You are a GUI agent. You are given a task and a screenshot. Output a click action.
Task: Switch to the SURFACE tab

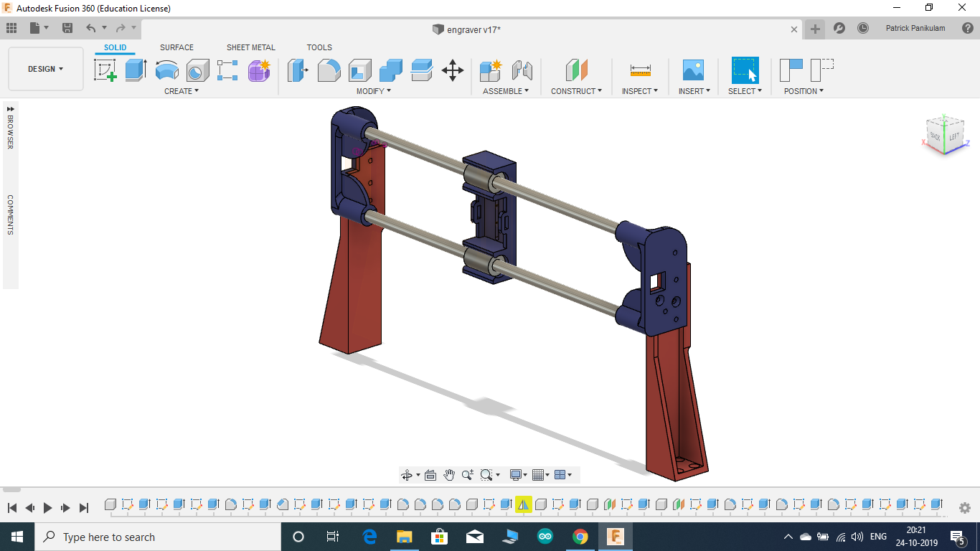click(x=176, y=47)
